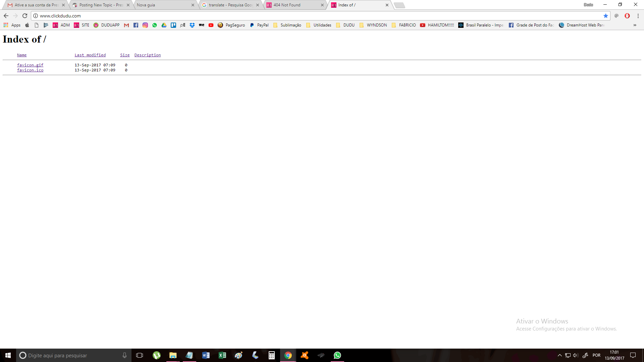Open the Dropbox bookmark icon
The image size is (644, 362).
[x=192, y=25]
